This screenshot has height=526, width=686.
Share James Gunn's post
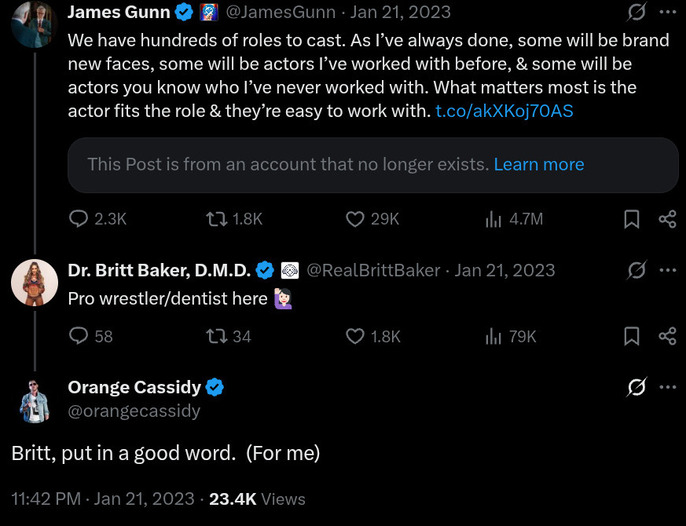[x=667, y=219]
